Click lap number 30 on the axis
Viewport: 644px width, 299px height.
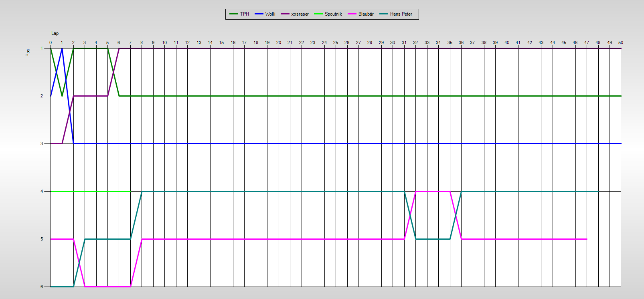pos(393,42)
